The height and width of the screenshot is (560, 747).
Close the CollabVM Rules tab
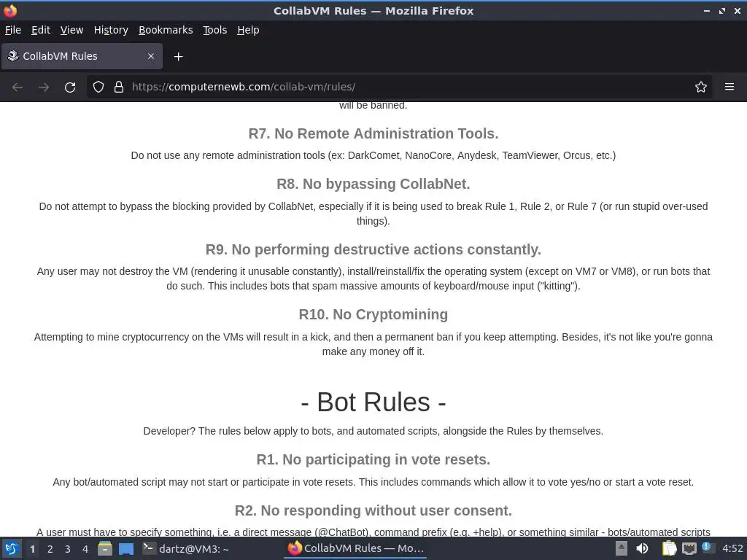150,56
